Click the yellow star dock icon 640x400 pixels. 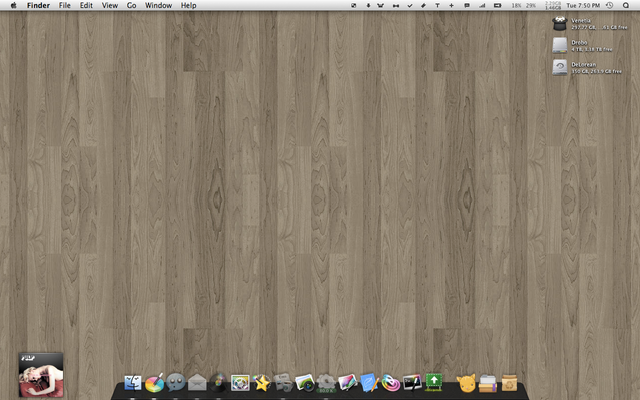(x=262, y=382)
